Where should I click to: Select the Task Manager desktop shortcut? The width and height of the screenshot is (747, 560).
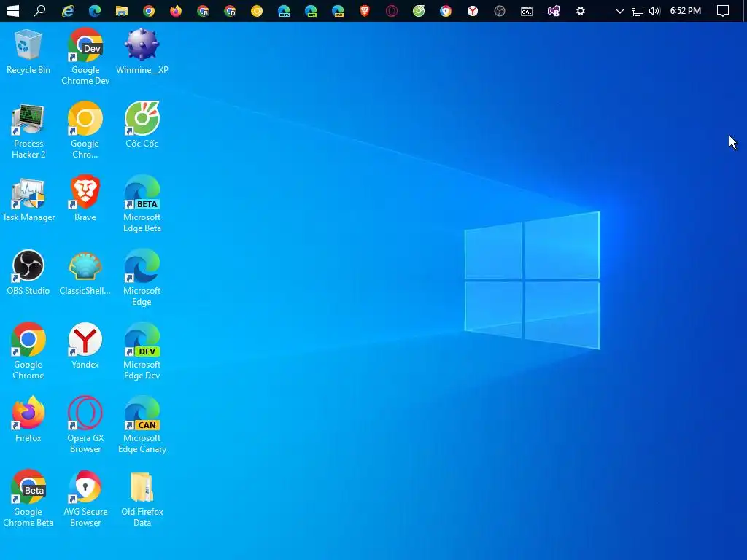tap(28, 199)
